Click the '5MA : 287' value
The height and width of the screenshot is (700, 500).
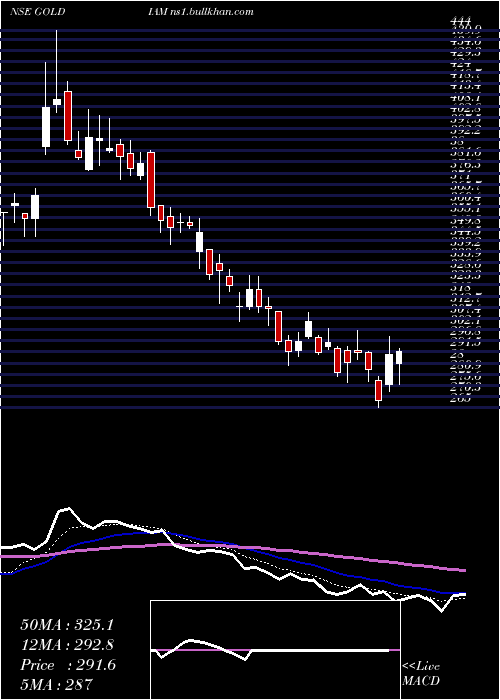tap(56, 684)
